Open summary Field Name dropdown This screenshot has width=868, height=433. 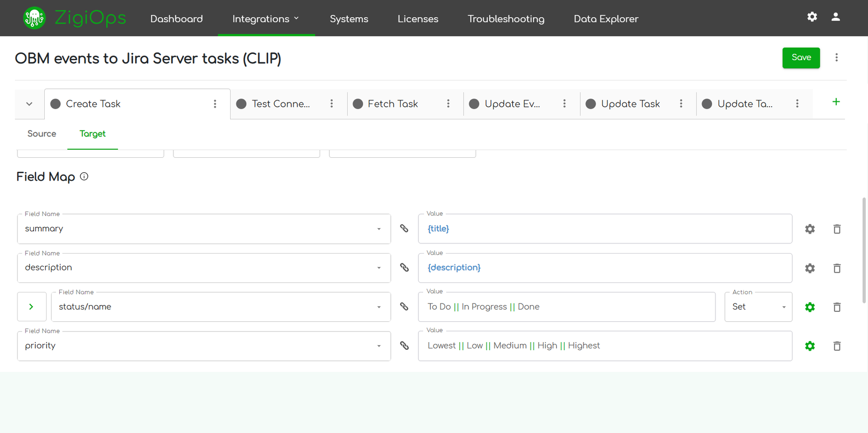pyautogui.click(x=204, y=229)
